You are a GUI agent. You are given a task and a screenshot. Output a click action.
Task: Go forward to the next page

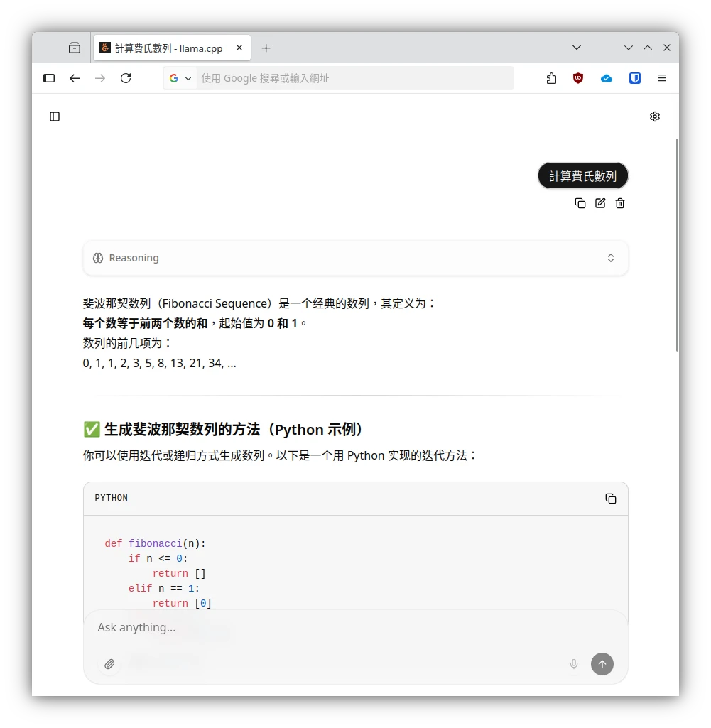click(x=100, y=78)
